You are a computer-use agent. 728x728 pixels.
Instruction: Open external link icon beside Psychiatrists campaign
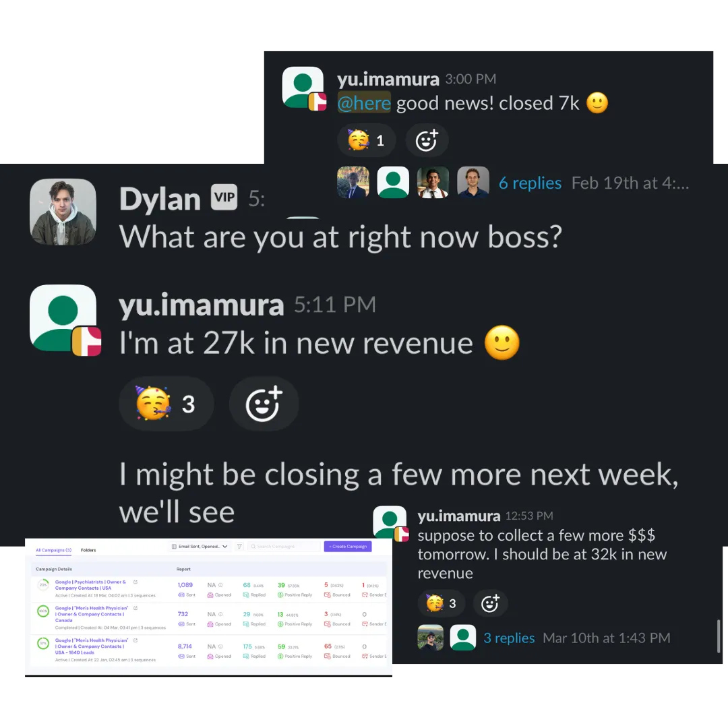tap(135, 582)
